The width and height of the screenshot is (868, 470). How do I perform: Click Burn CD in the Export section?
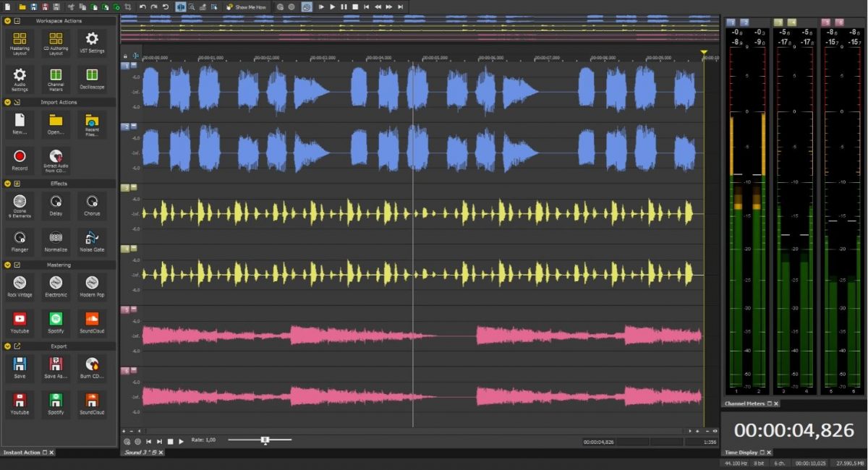click(x=91, y=367)
